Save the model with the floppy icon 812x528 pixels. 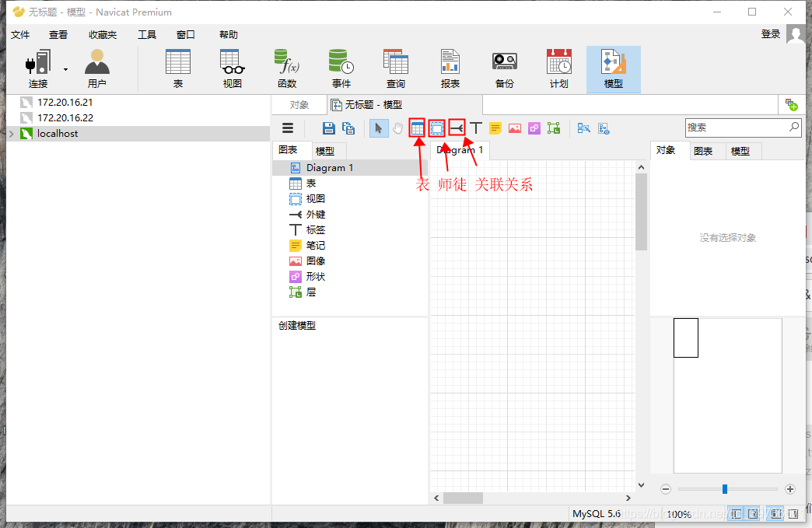pos(329,128)
